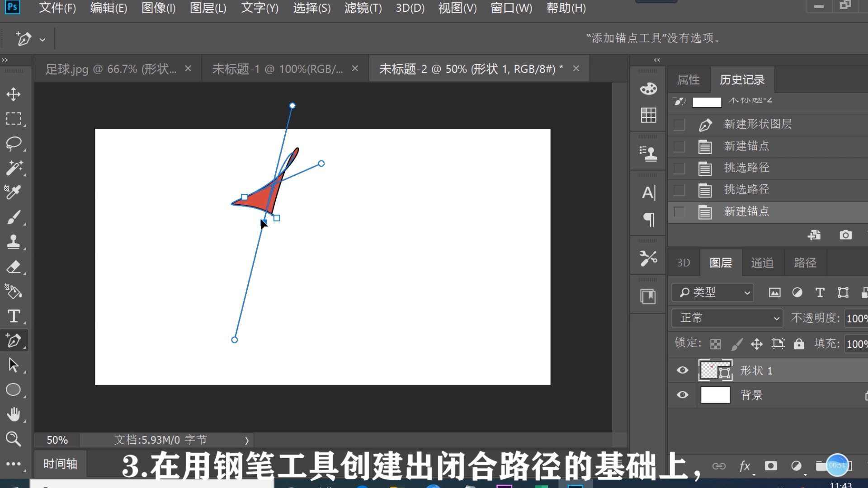Screen dimensions: 868x488
Task: Expand the status bar info arrow
Action: (247, 440)
